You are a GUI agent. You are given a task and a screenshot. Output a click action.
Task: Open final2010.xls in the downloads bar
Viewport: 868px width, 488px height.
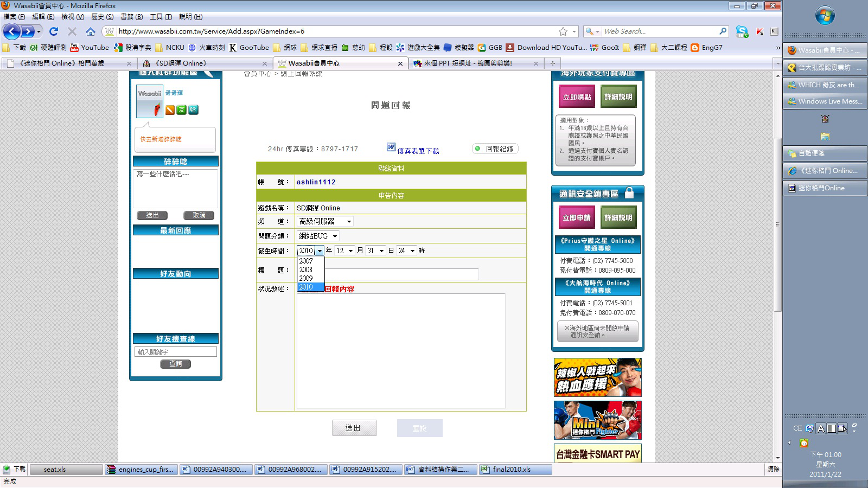[515, 470]
